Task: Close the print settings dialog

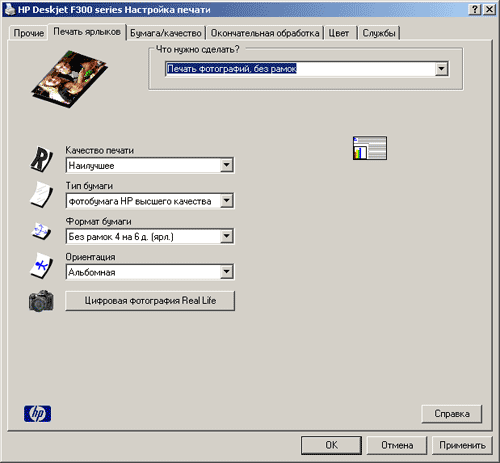Action: point(489,9)
